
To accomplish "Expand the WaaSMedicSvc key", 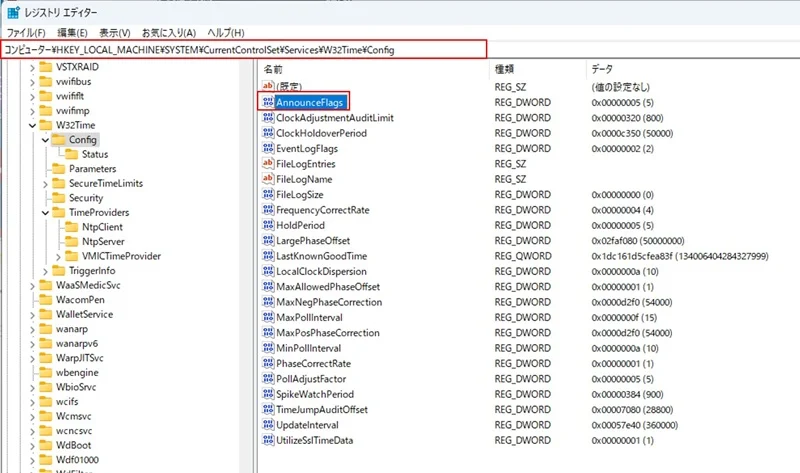I will pyautogui.click(x=33, y=286).
